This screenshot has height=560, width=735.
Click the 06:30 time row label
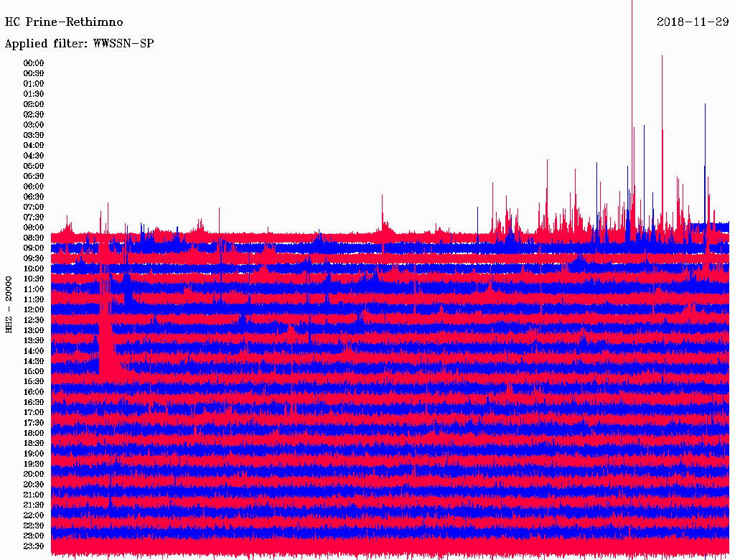pos(34,197)
